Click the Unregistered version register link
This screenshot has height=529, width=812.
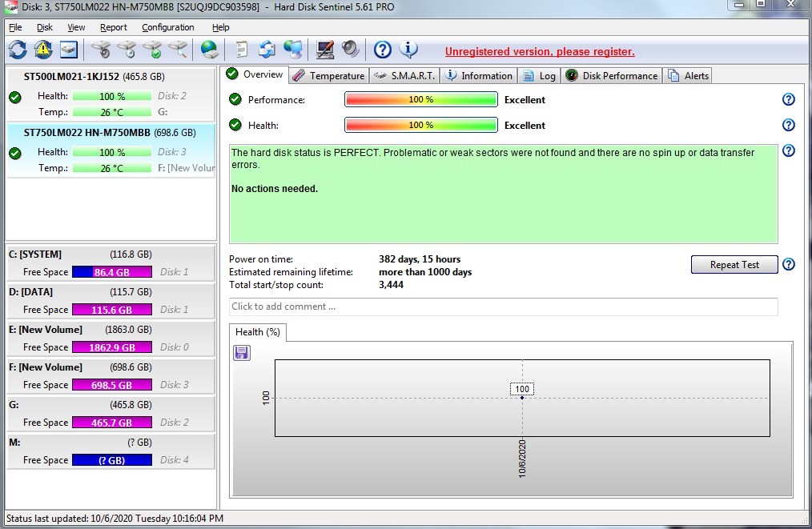click(540, 52)
